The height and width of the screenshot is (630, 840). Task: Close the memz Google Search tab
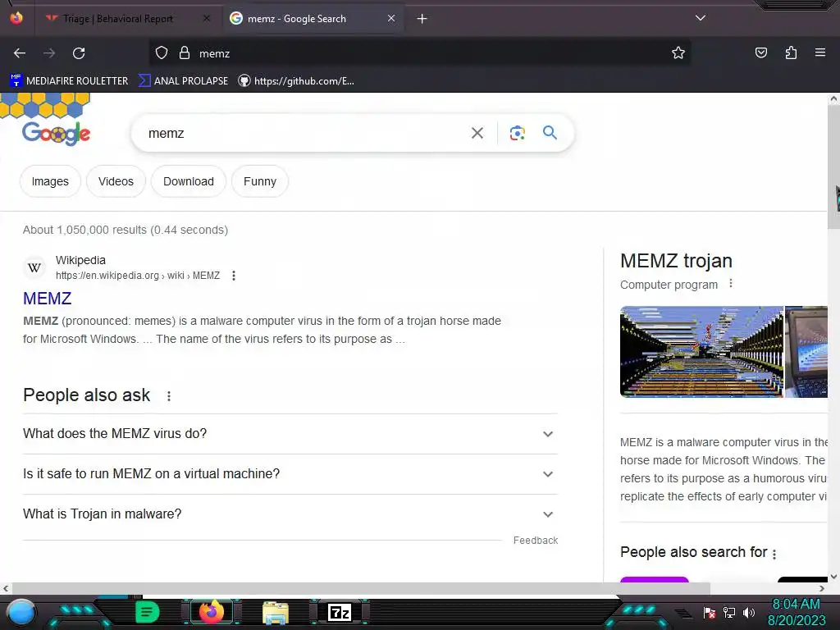click(391, 18)
